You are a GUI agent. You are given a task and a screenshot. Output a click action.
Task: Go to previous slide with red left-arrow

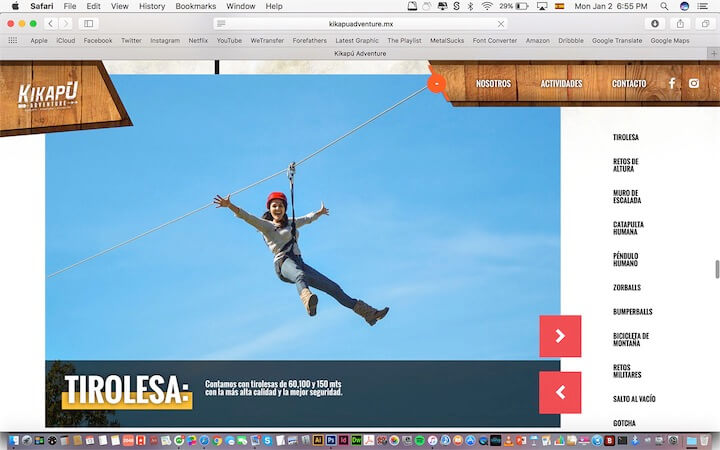coord(560,392)
